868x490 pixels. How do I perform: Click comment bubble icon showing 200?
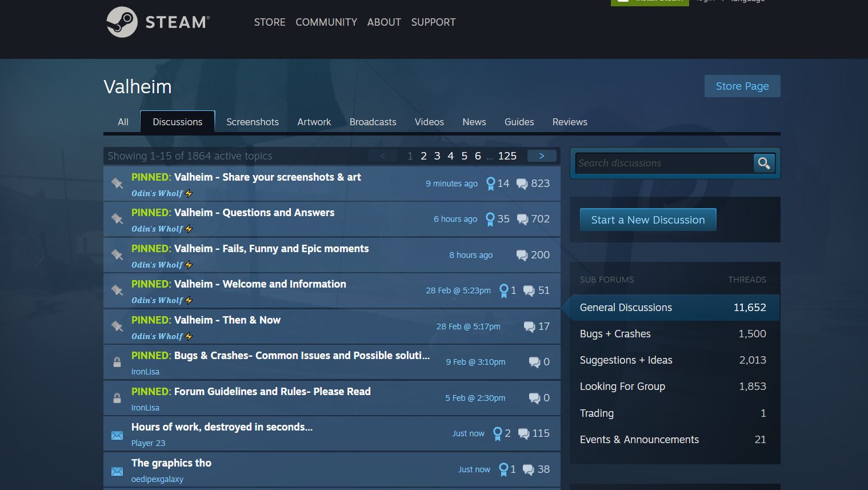coord(522,255)
